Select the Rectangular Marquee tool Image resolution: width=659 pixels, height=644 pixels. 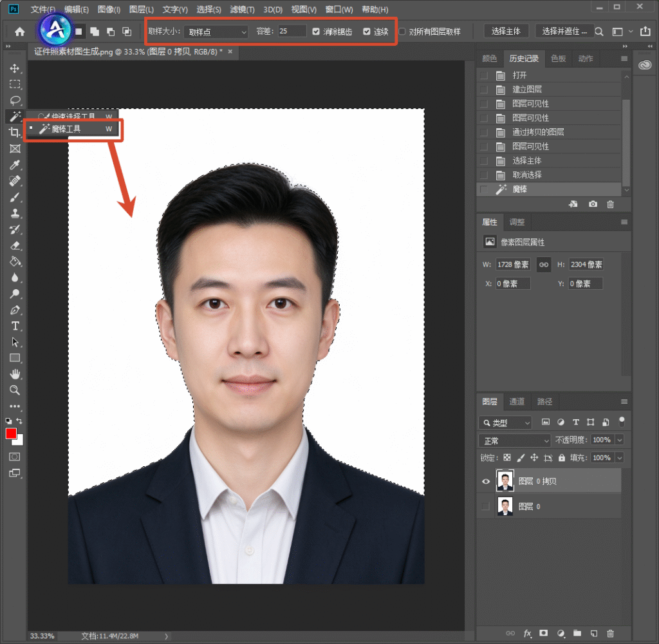pyautogui.click(x=15, y=84)
